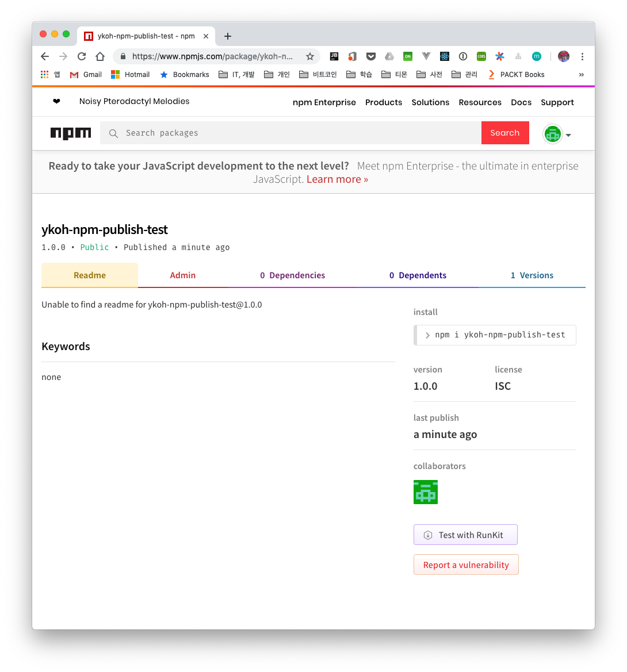Image resolution: width=627 pixels, height=672 pixels.
Task: Open the JetBrains extension icon
Action: tap(334, 56)
